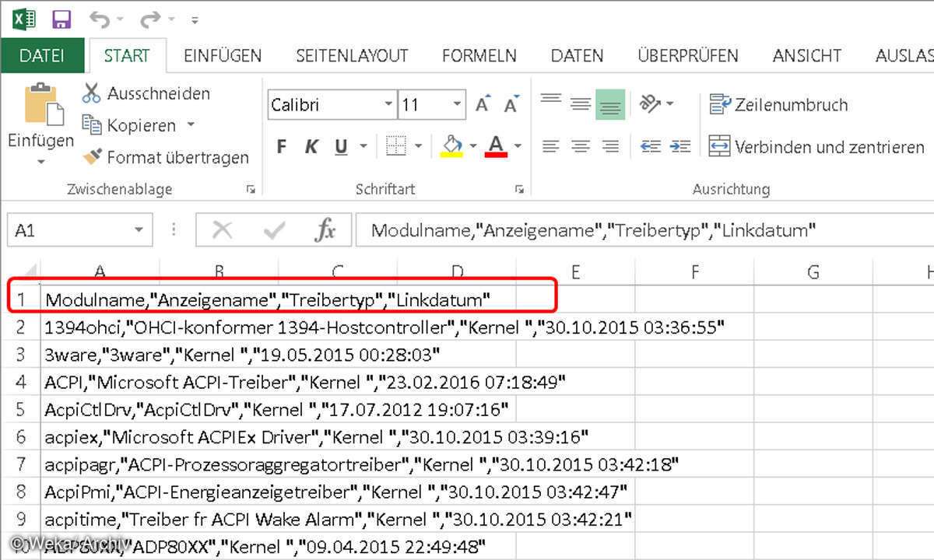Apply yellow fill color bucket

[x=451, y=146]
